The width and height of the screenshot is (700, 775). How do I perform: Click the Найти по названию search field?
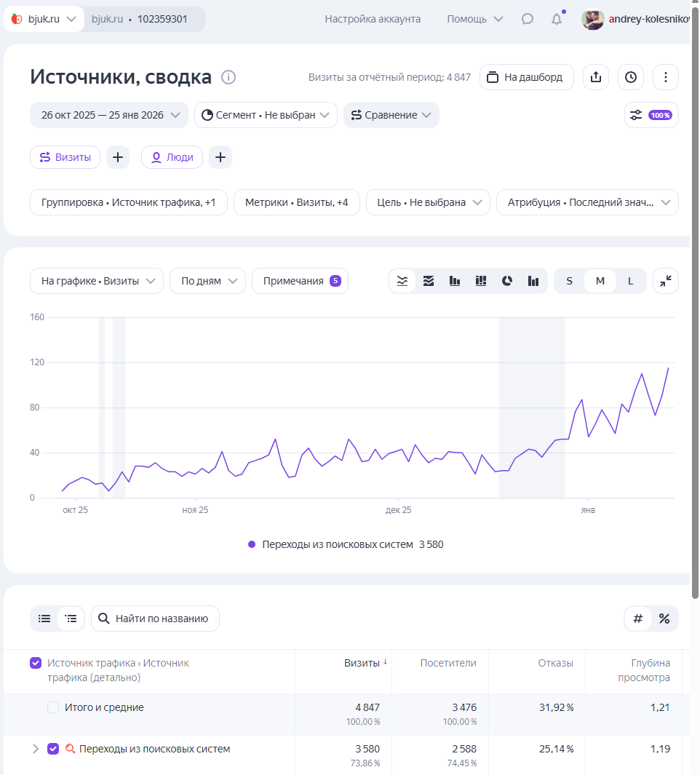pos(155,619)
